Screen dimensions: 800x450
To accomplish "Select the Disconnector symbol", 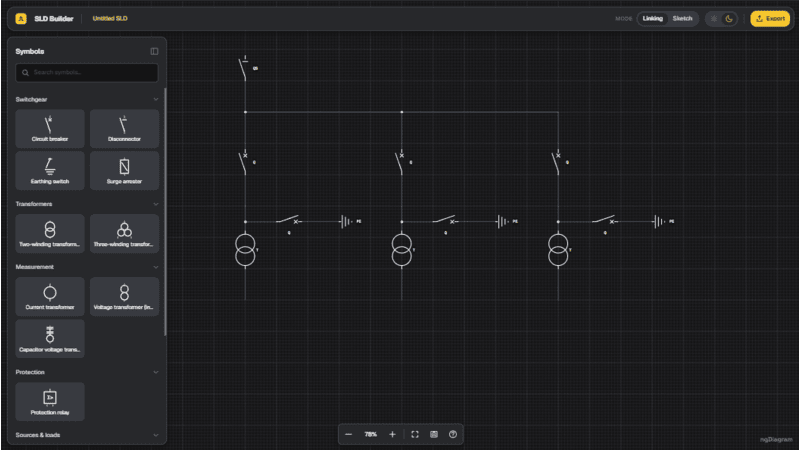I will [x=124, y=129].
